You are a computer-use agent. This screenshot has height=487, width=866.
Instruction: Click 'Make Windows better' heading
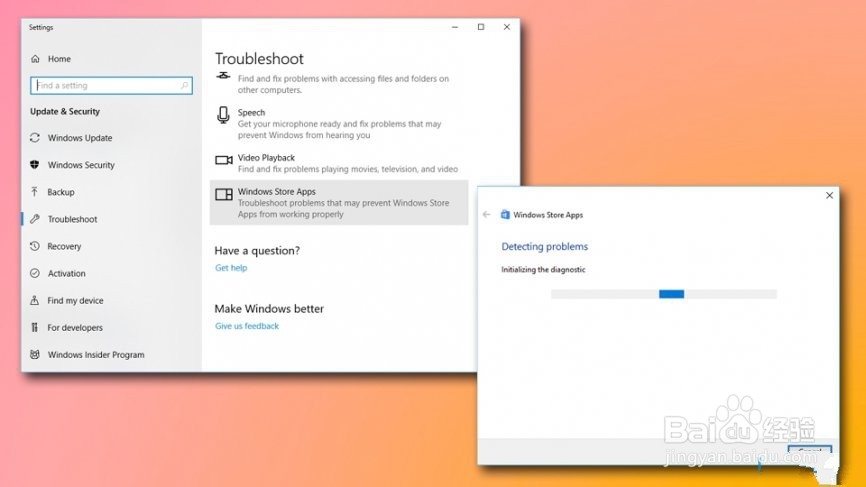(269, 308)
